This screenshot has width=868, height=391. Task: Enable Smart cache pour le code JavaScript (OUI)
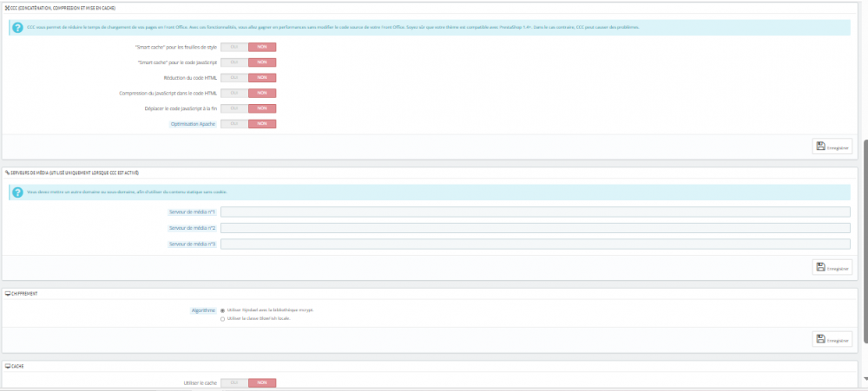tap(234, 62)
